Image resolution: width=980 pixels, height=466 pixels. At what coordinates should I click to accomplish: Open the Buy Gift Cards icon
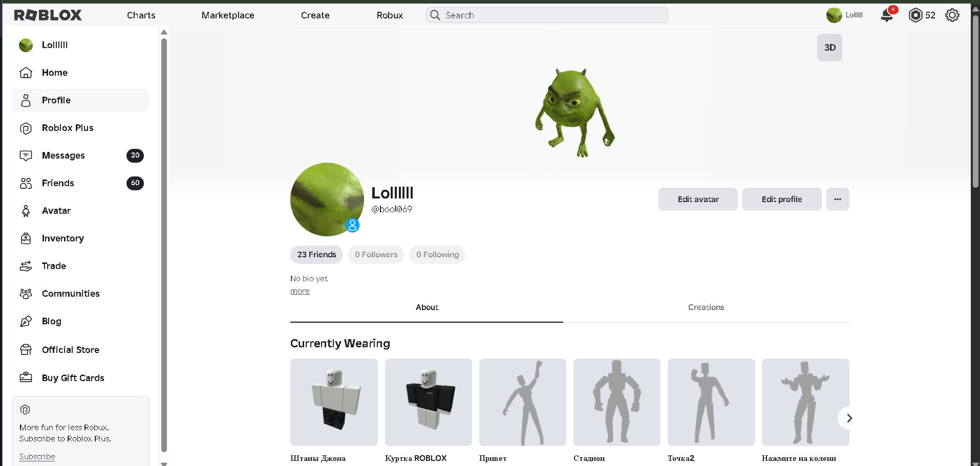[x=26, y=378]
